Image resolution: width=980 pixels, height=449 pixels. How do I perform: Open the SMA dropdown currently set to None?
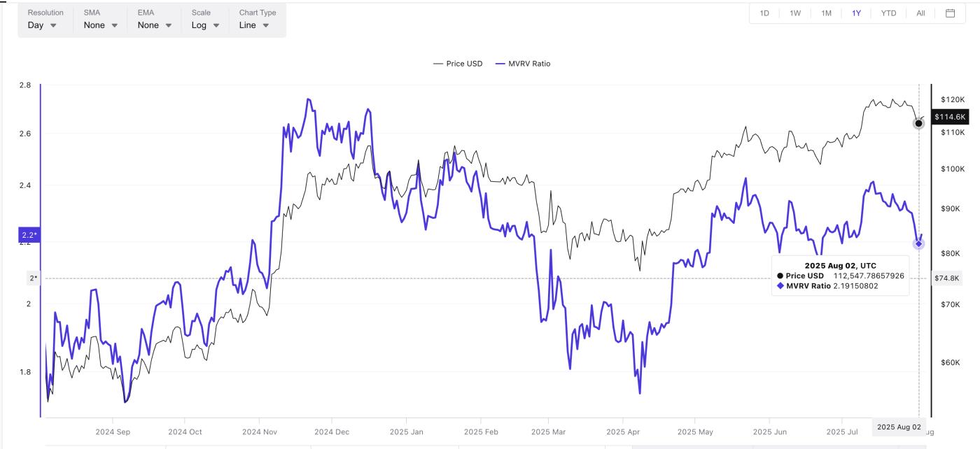click(x=99, y=24)
